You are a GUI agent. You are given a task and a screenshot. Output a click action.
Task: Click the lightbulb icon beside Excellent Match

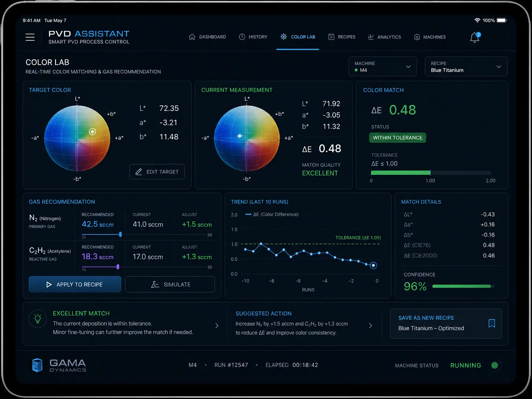[x=38, y=319]
